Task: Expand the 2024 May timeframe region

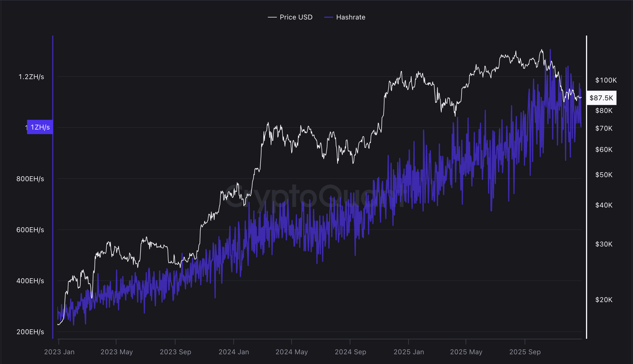Action: point(292,352)
